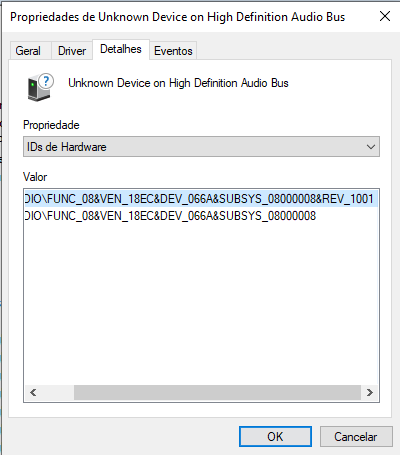Close the properties dialog with X
400x455 pixels.
pos(385,16)
